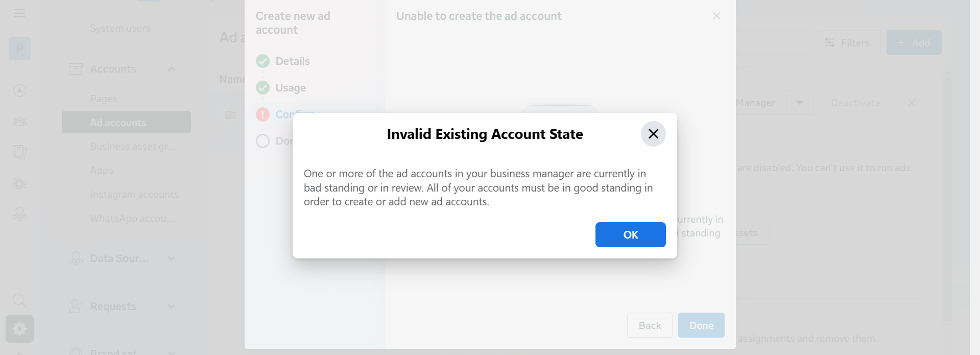980x355 pixels.
Task: Open the dropdown arrow beside Manager
Action: pos(800,103)
